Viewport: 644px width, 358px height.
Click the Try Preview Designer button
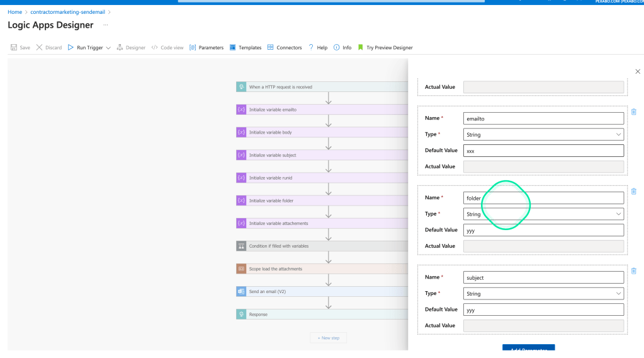click(x=385, y=47)
